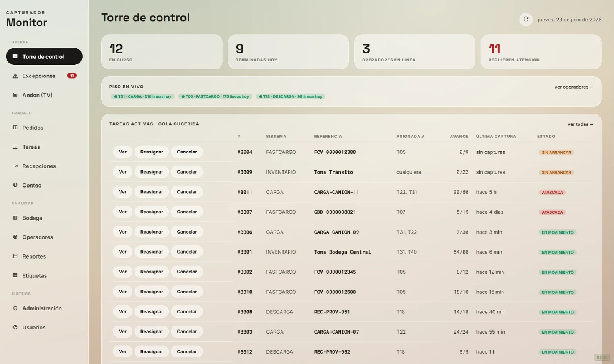This screenshot has width=614, height=364.
Task: Click the Tareas list icon
Action: [x=15, y=147]
